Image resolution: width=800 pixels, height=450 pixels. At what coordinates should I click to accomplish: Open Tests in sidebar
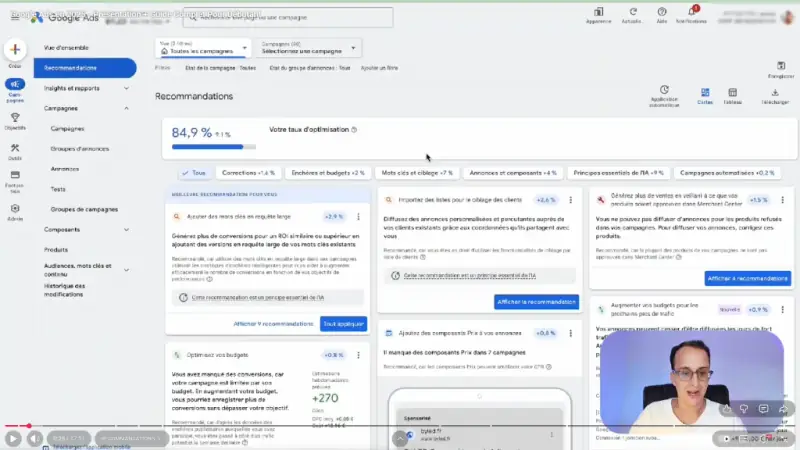(x=58, y=189)
